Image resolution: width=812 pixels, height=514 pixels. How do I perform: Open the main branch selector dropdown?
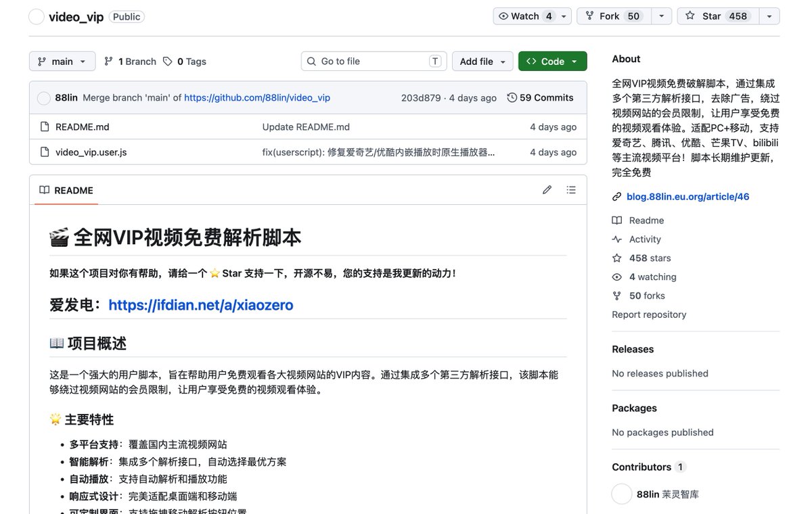[x=62, y=62]
